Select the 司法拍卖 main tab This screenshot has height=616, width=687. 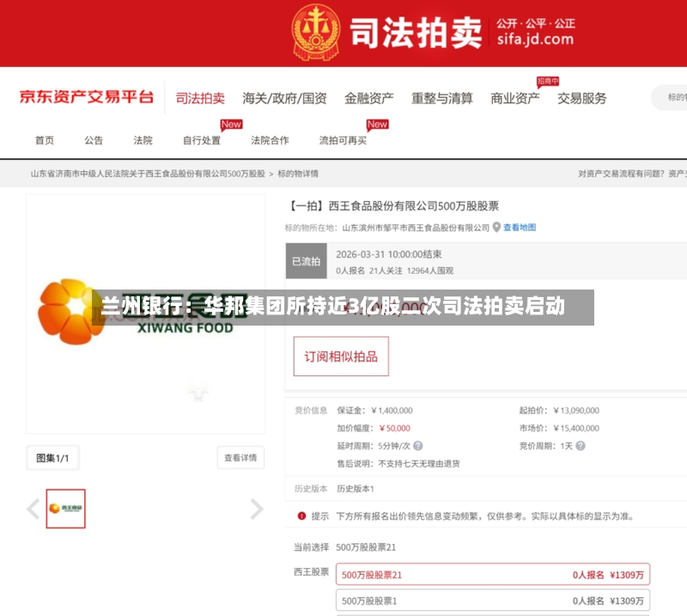pos(200,98)
